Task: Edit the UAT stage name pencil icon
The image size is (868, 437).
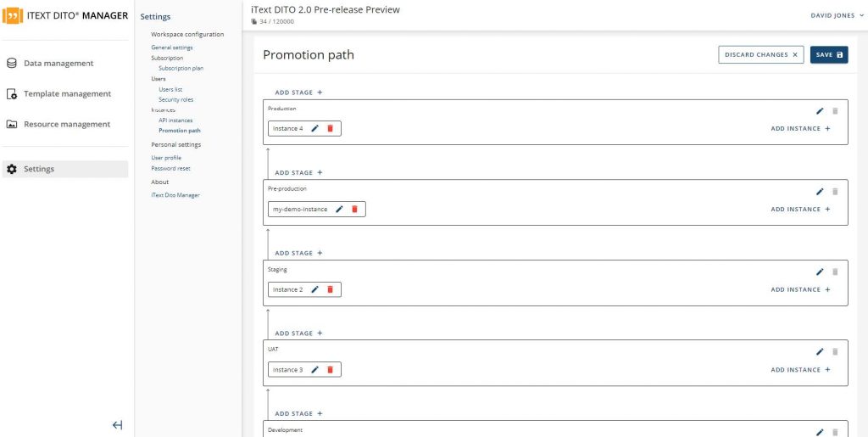Action: 820,352
